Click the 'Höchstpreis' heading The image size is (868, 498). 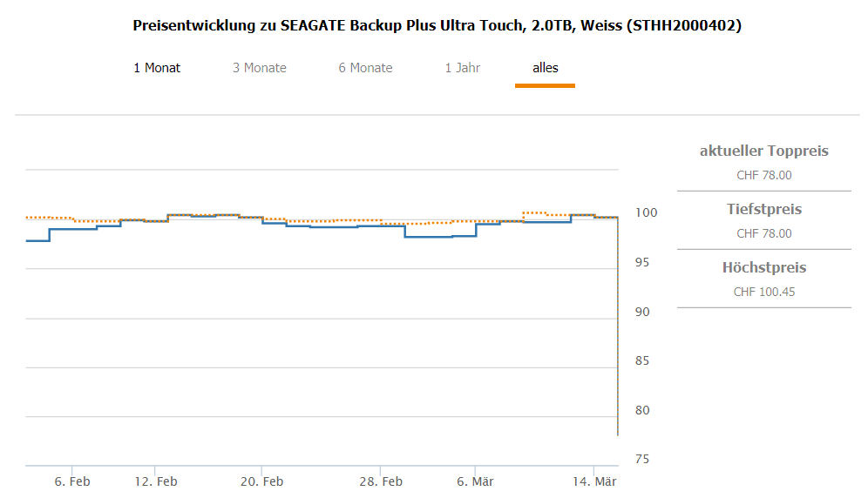(x=764, y=268)
